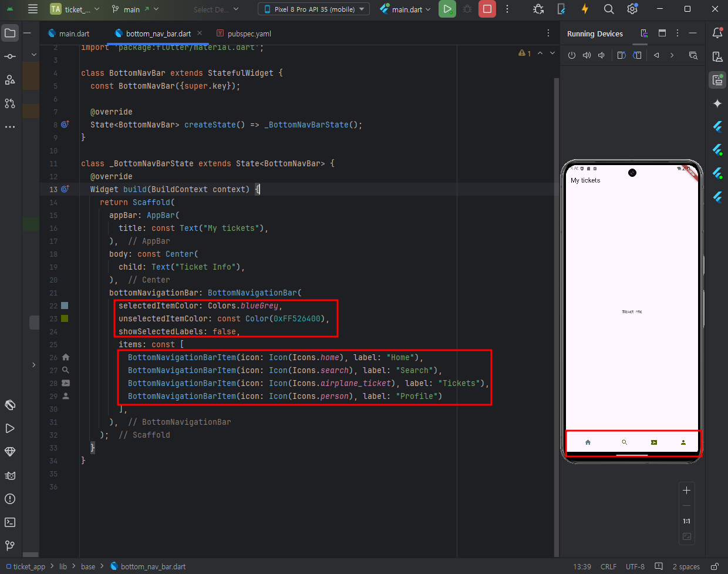Open Running Devices options three-dot menu
Screen dimensions: 728x574
(678, 33)
